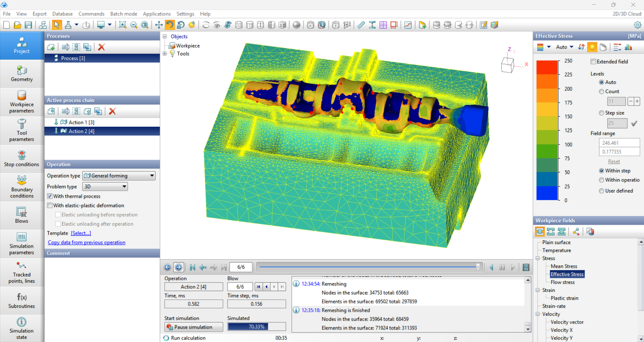Open the Geometry panel in sidebar
644x342 pixels.
[22, 74]
